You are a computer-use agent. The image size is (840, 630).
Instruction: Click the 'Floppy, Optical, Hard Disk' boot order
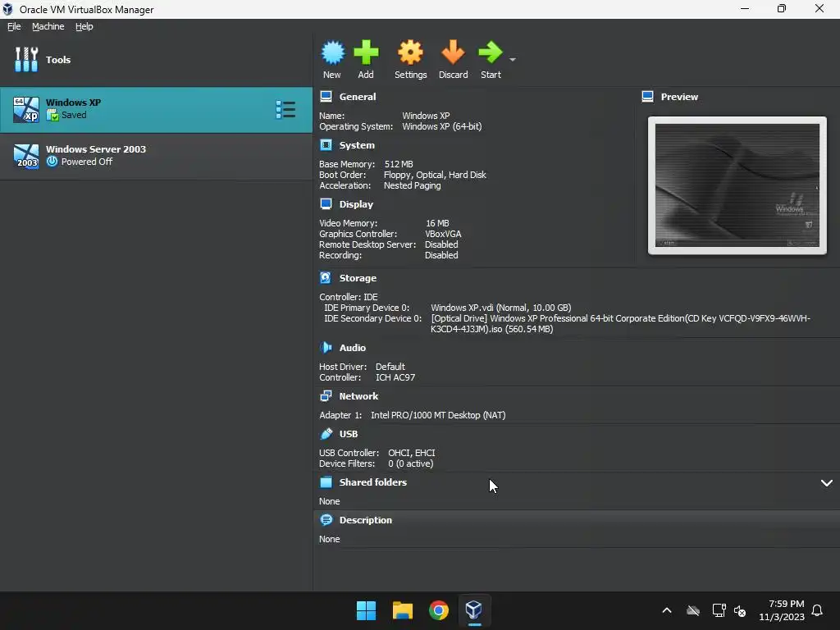(435, 175)
